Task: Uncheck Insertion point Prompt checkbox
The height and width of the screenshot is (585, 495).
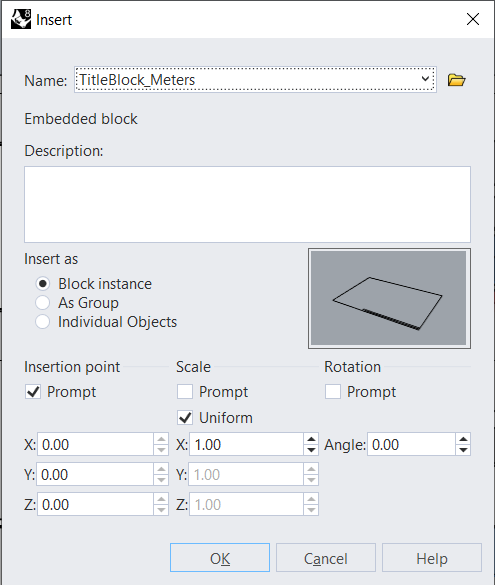Action: pos(33,392)
